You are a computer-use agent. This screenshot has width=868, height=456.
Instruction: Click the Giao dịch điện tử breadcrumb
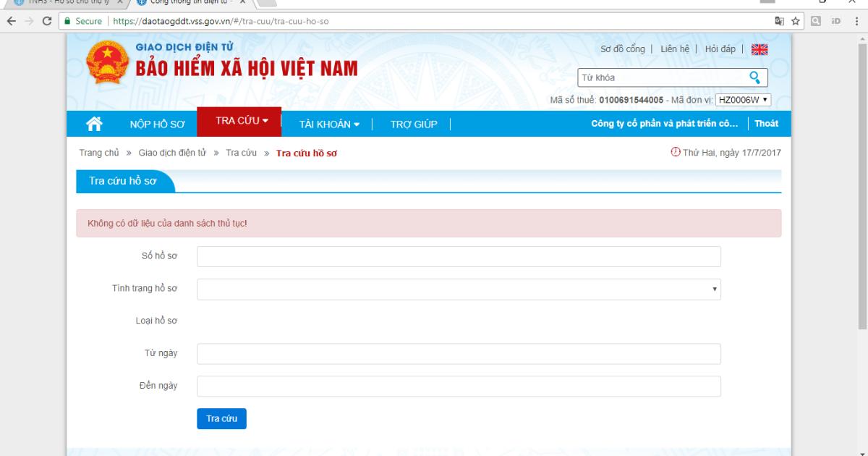(173, 153)
